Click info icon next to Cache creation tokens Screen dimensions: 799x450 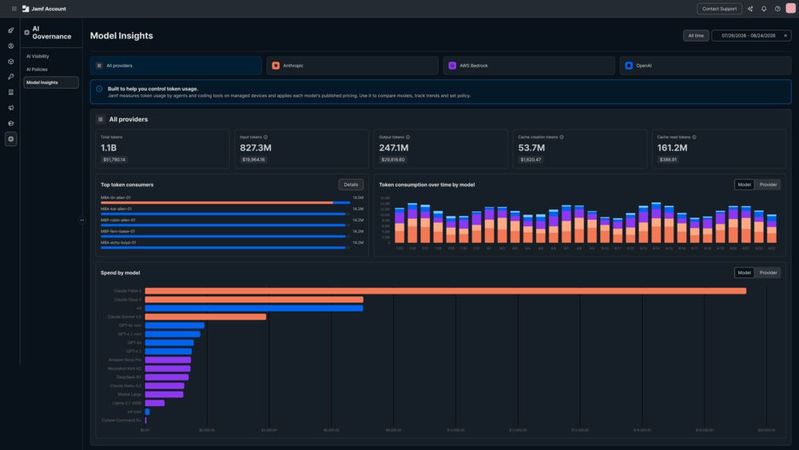[562, 137]
